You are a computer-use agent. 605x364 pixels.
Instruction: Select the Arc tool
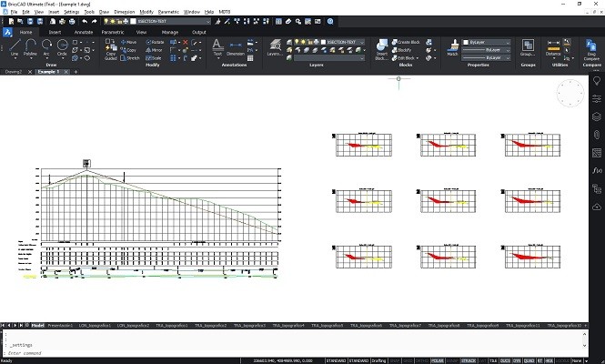pyautogui.click(x=46, y=48)
